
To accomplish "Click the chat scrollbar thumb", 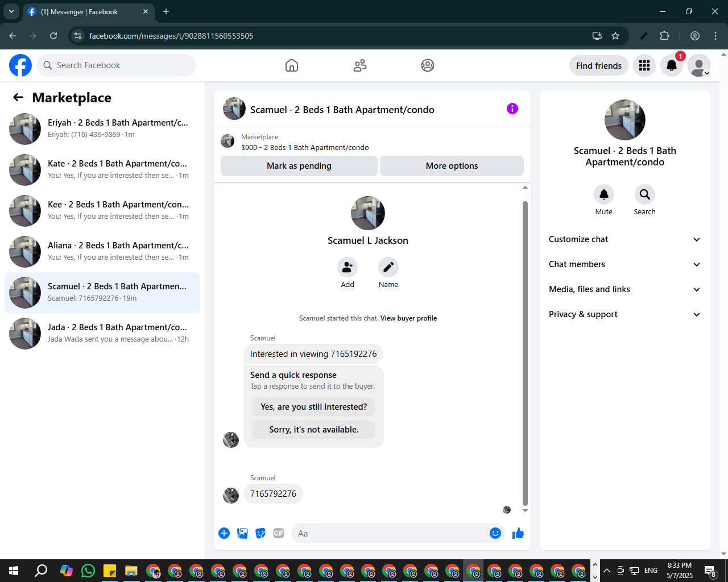I will click(x=525, y=353).
